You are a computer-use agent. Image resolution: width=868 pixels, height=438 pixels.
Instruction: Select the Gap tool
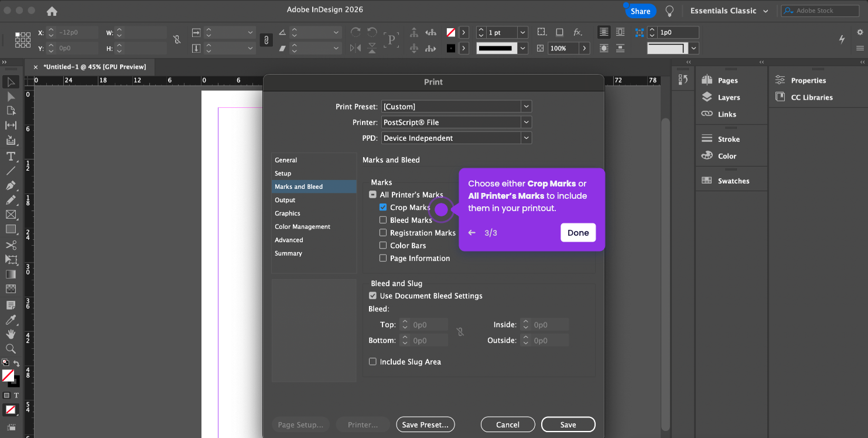[x=11, y=125]
